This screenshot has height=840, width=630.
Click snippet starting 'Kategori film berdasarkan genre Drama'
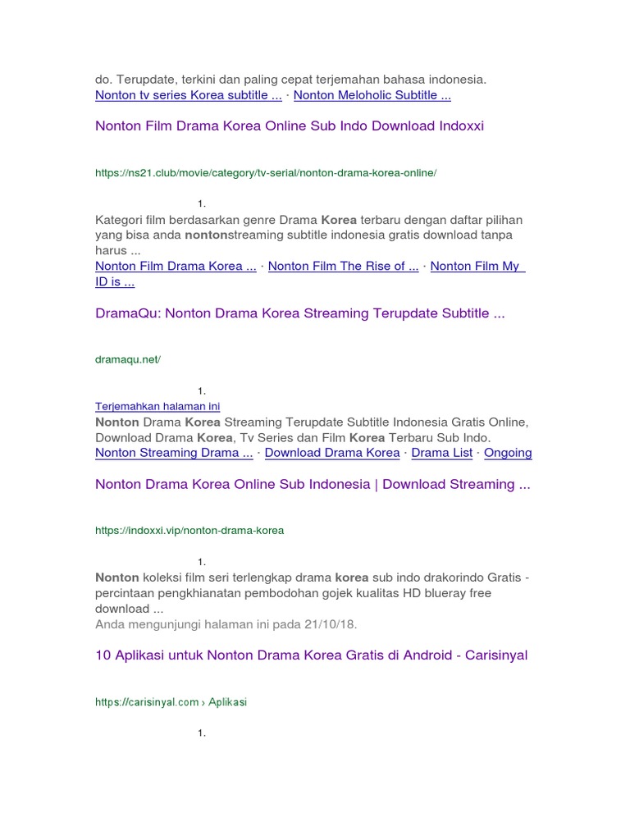(308, 235)
